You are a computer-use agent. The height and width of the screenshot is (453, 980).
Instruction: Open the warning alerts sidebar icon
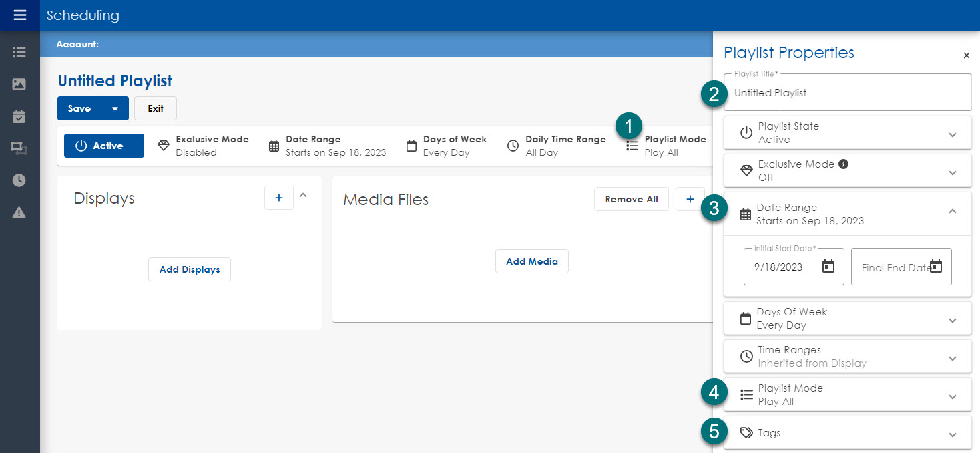(19, 213)
